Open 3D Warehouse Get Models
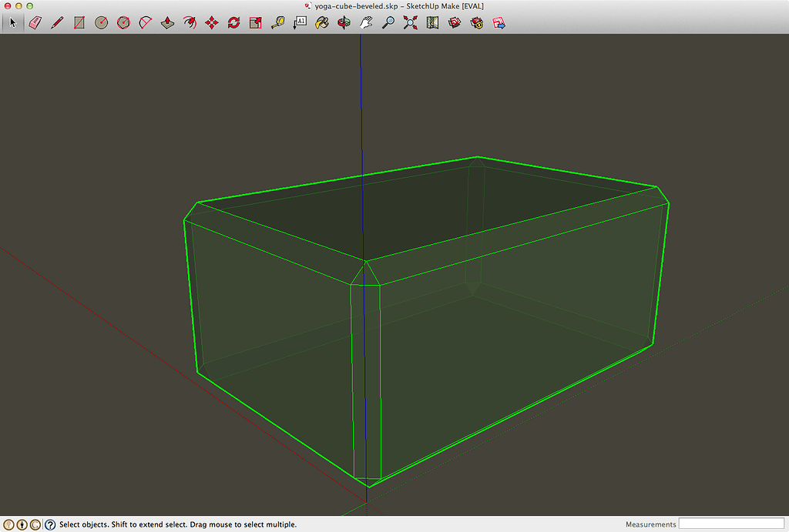 tap(454, 22)
